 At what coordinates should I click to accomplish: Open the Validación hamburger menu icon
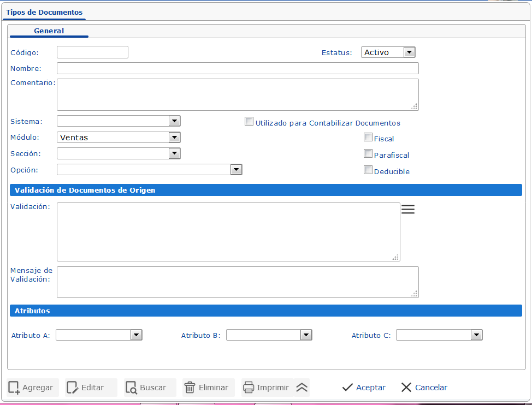pos(408,209)
